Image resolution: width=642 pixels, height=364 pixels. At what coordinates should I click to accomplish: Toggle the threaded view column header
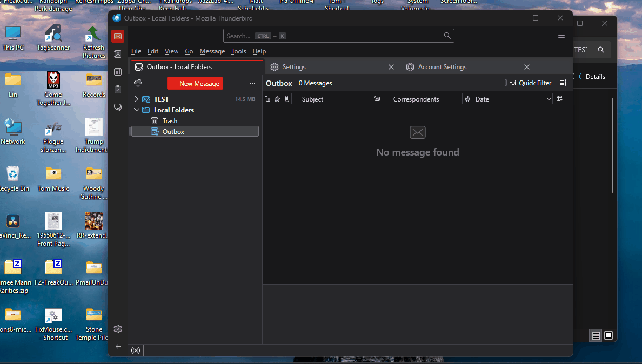(267, 99)
